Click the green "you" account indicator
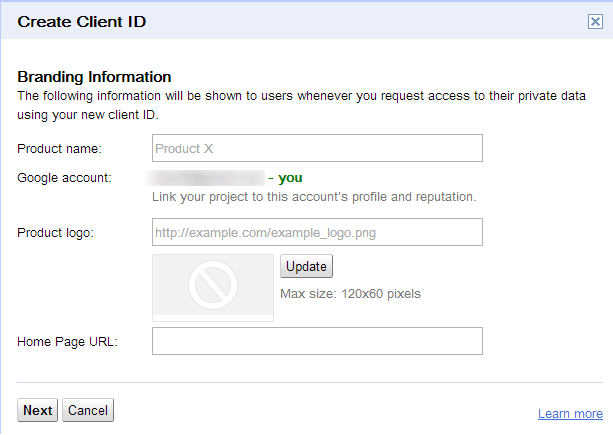The width and height of the screenshot is (613, 435). 290,178
